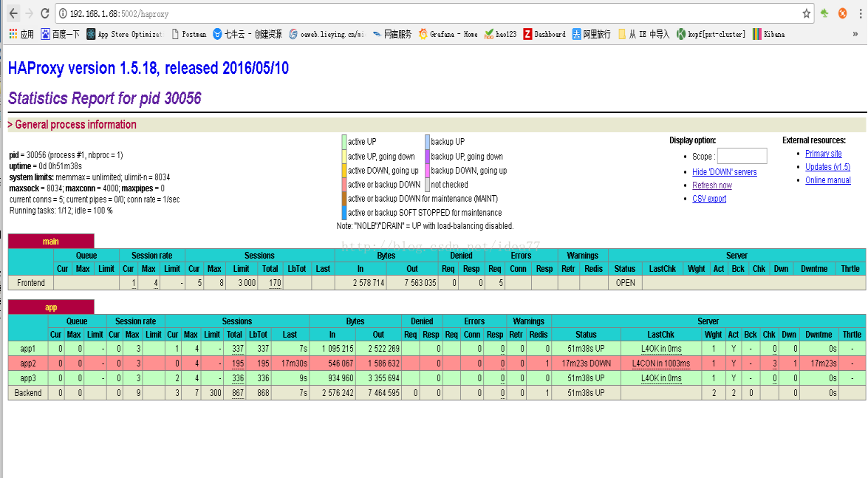Click Frontend Bytes Out value 7 563 035
The height and width of the screenshot is (478, 868).
click(420, 283)
